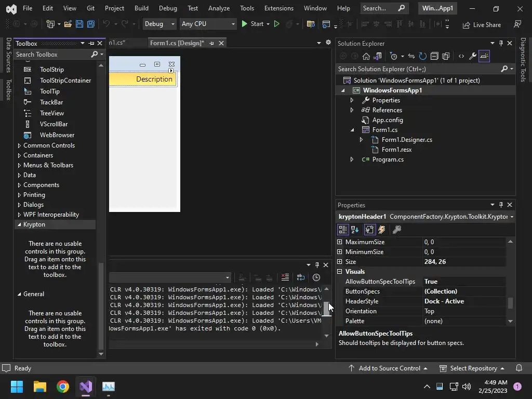Open the Analyze menu
Viewport: 532px width, 399px height.
click(x=219, y=8)
